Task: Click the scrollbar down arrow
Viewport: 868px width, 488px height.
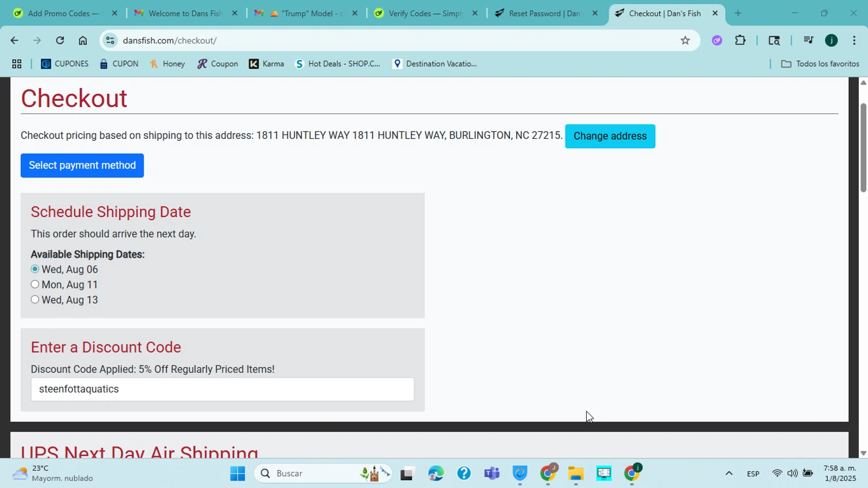Action: point(863,453)
